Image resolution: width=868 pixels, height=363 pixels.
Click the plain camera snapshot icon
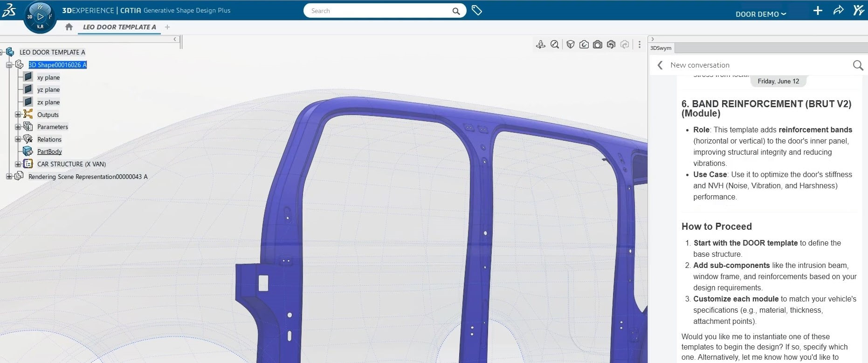(598, 44)
